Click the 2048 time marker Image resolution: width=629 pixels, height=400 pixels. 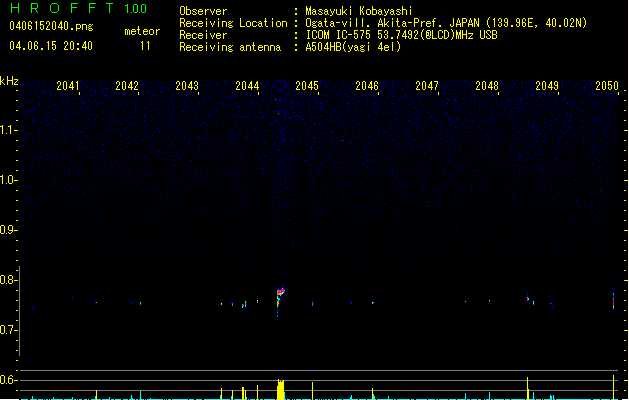487,86
